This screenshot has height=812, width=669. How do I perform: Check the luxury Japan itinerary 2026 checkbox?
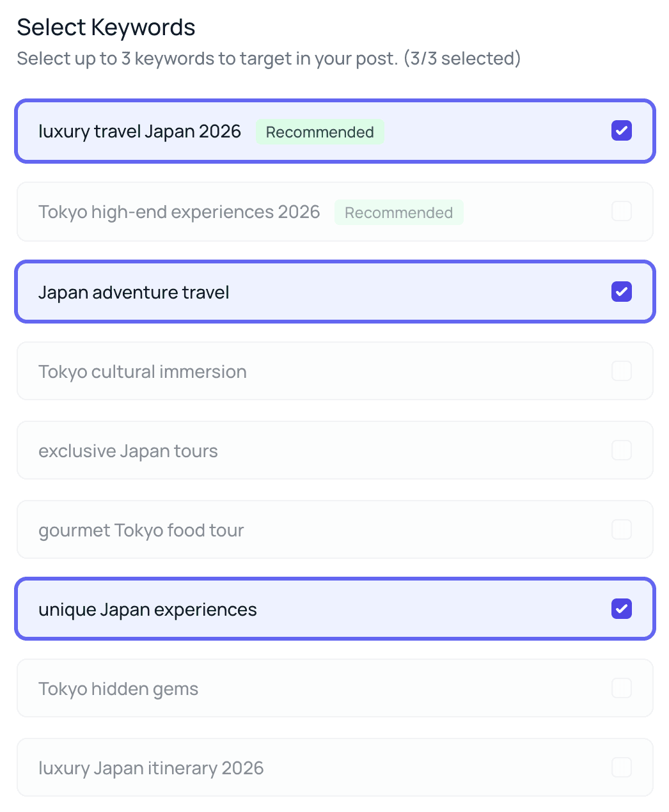click(x=621, y=768)
